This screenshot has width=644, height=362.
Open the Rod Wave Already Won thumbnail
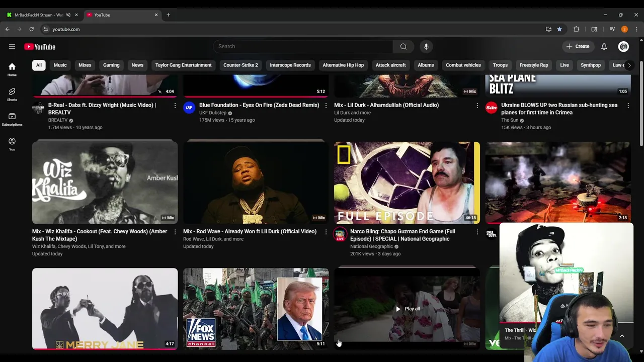(256, 183)
